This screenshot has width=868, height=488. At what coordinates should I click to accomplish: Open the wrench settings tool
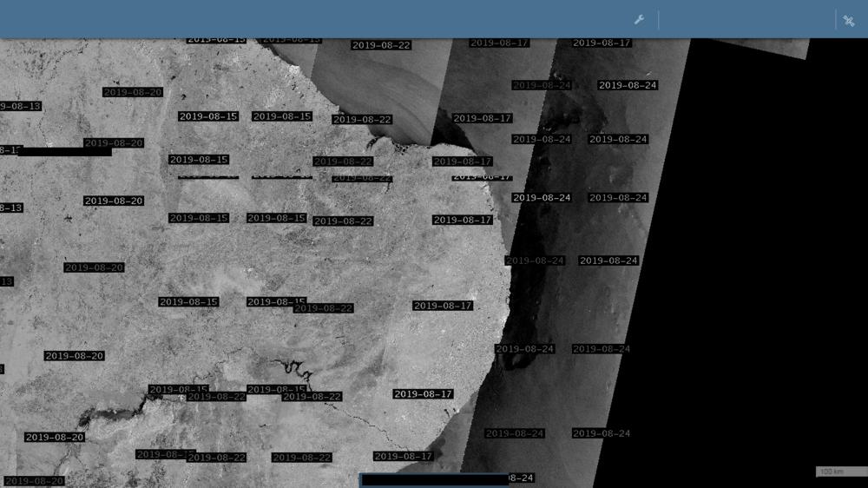(x=639, y=19)
